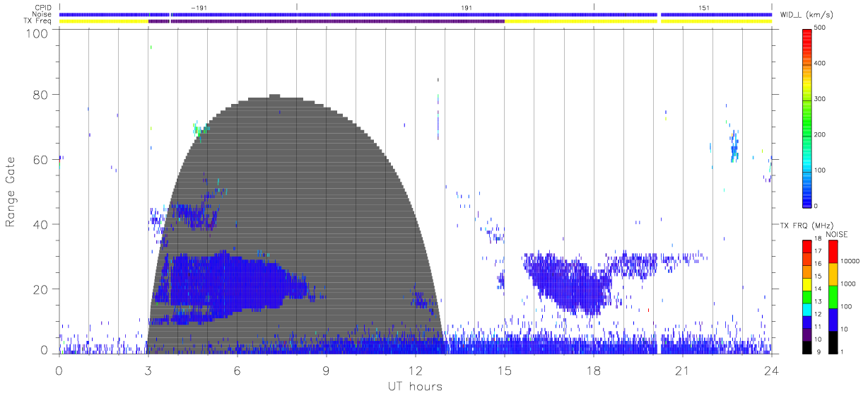Image resolution: width=868 pixels, height=401 pixels.
Task: Click the CPID value 151
Action: coord(703,7)
